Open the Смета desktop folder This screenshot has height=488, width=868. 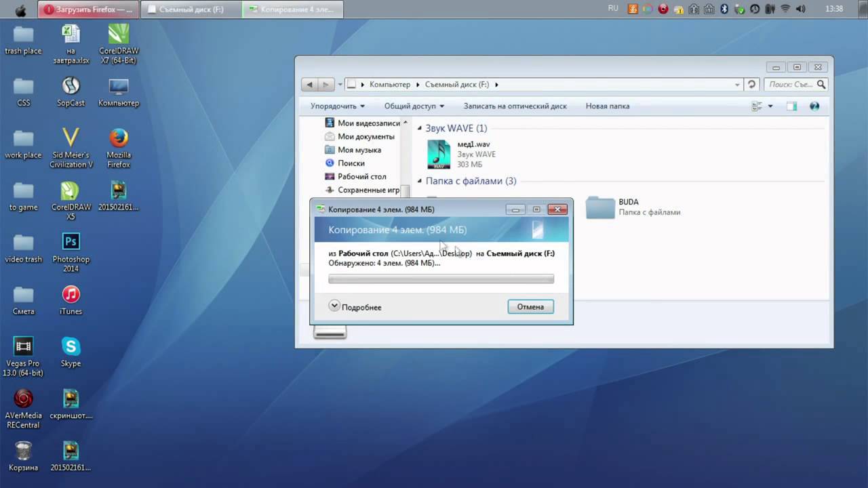[x=23, y=300]
